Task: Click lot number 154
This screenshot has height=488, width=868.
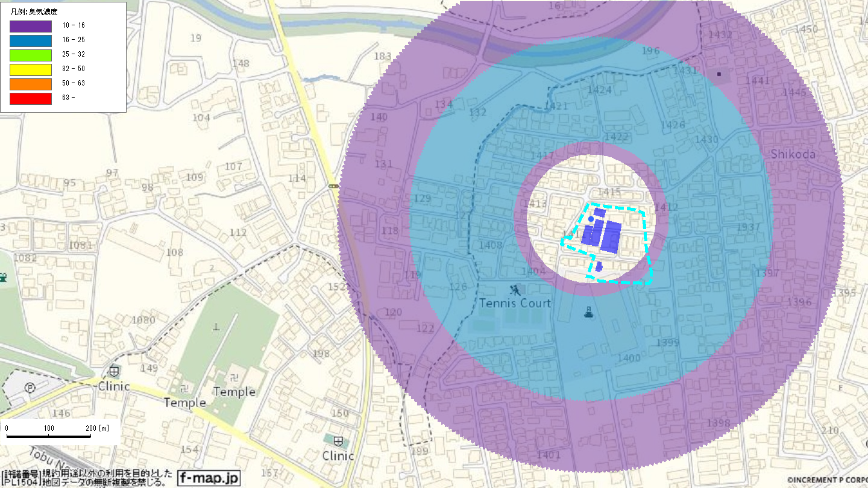Action: click(189, 449)
